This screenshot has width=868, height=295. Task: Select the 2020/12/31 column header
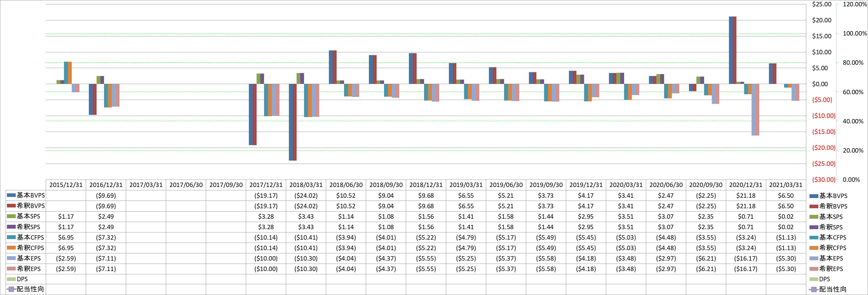746,185
